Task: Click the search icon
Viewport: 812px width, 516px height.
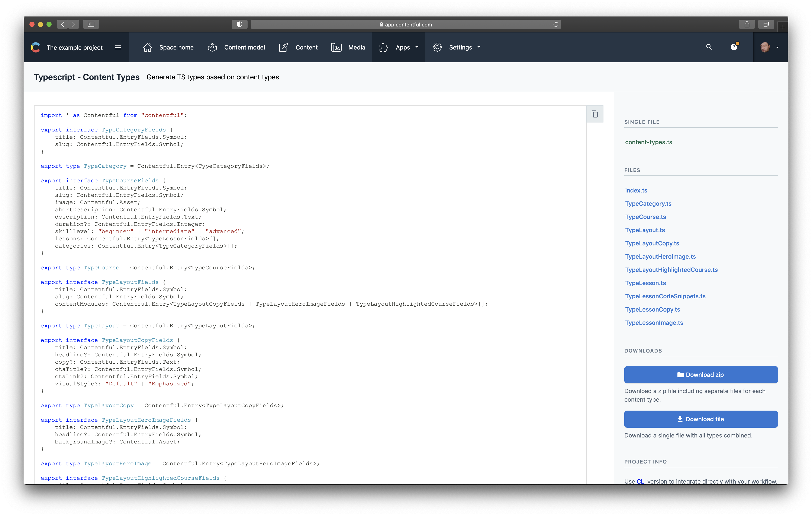Action: (708, 47)
